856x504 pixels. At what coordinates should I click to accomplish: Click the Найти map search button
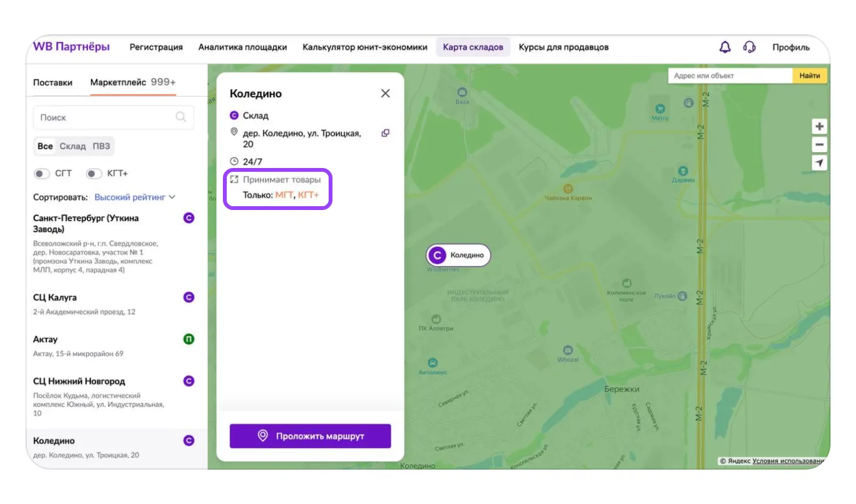point(810,76)
